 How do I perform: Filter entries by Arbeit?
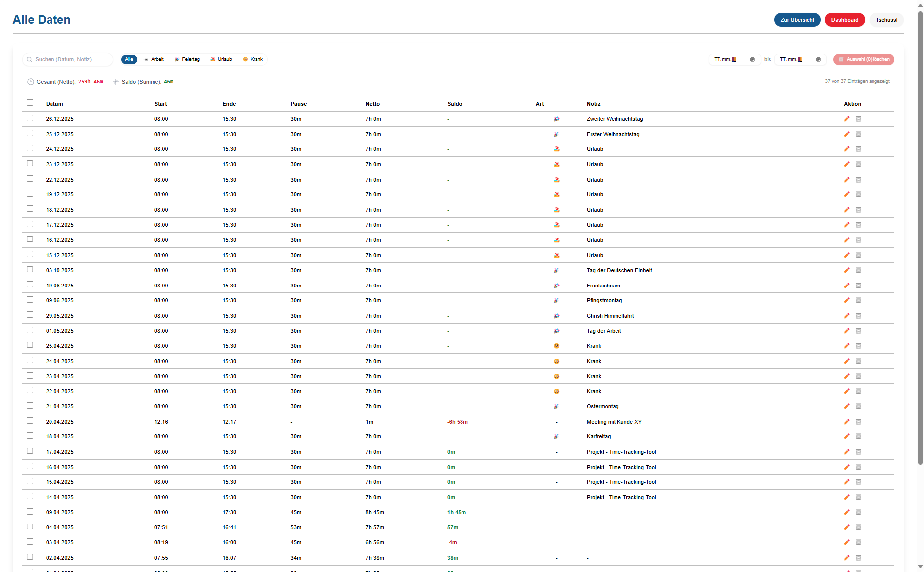[x=154, y=59]
